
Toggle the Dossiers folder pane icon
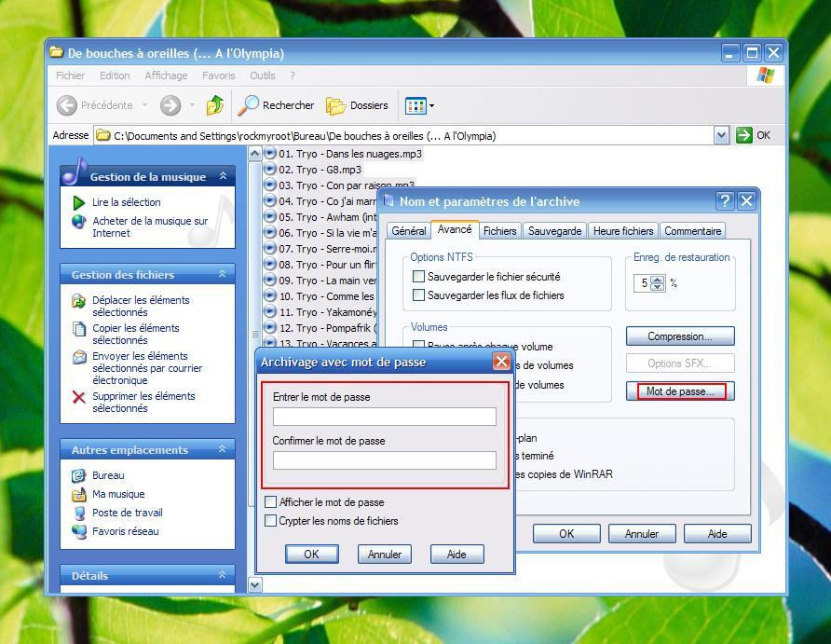336,105
